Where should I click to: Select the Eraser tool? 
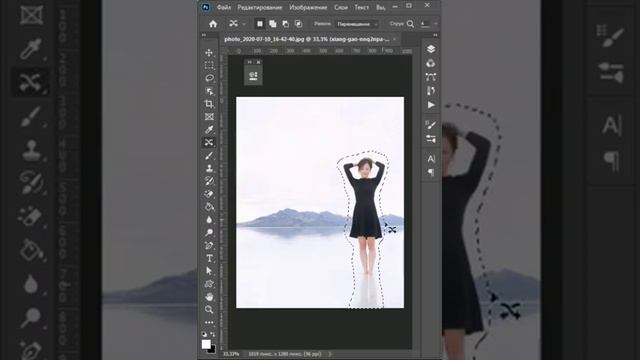pos(209,194)
